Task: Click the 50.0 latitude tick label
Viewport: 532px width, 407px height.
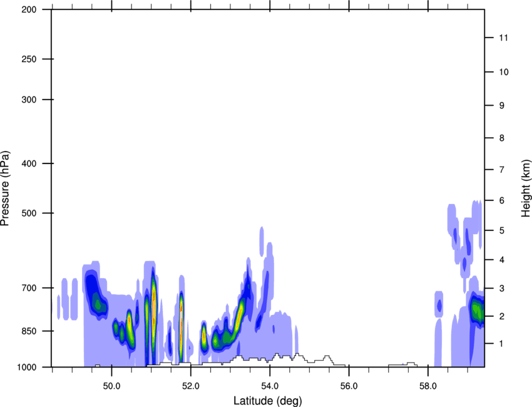Action: (112, 386)
